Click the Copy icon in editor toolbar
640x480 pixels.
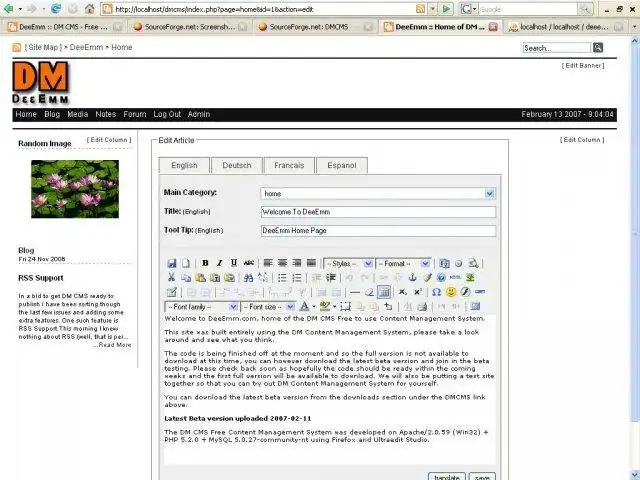pos(186,278)
